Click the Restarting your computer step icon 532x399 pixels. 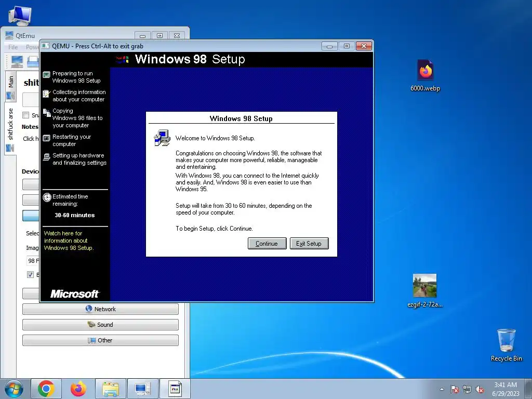46,138
